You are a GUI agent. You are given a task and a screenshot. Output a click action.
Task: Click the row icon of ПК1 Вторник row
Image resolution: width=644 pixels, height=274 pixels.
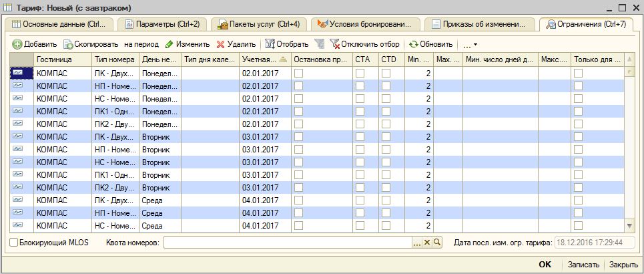pyautogui.click(x=17, y=175)
